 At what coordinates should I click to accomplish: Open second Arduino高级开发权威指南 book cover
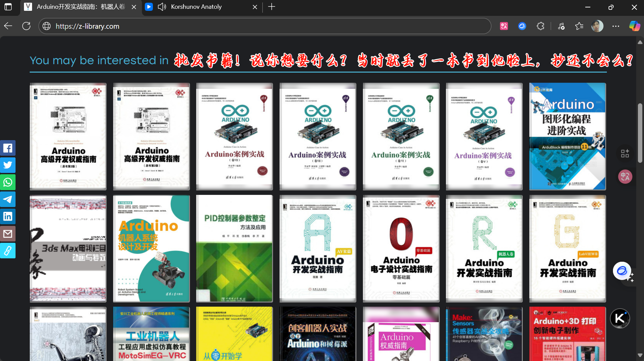(x=152, y=136)
